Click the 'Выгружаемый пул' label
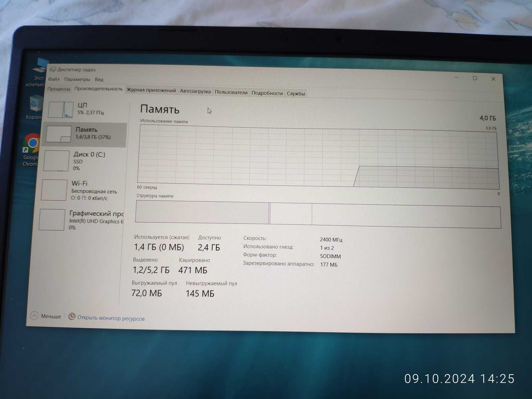The height and width of the screenshot is (399, 532). (x=154, y=283)
